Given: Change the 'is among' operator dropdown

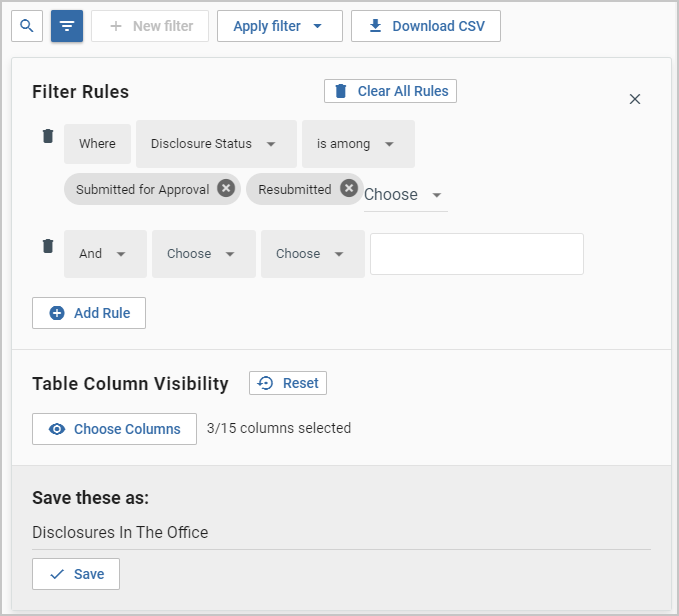Looking at the screenshot, I should point(357,144).
